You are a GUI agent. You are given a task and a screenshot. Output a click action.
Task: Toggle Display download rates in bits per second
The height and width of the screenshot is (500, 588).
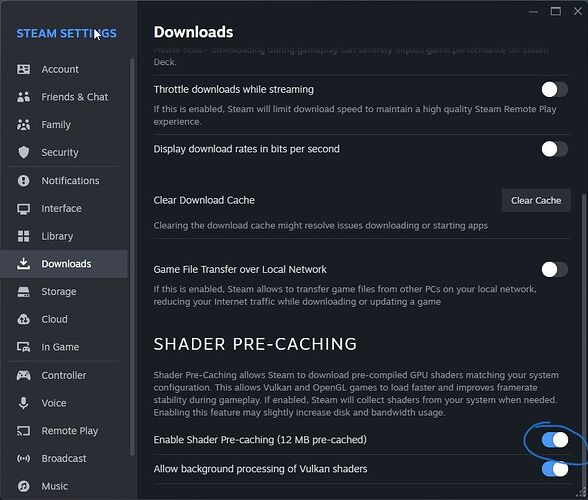[555, 149]
